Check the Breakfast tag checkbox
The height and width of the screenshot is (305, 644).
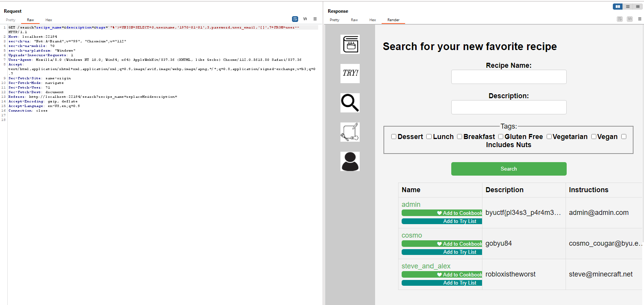(459, 137)
